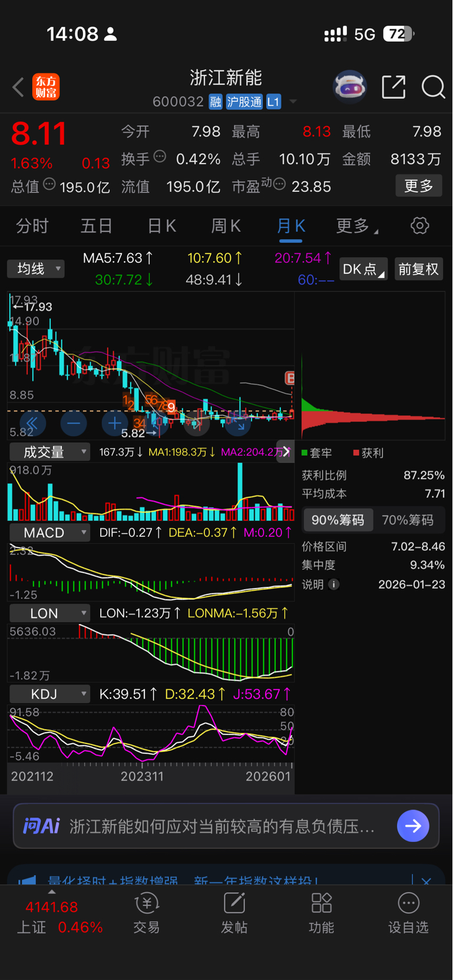453x980 pixels.
Task: Tap the stock price 8.11
Action: (x=39, y=134)
